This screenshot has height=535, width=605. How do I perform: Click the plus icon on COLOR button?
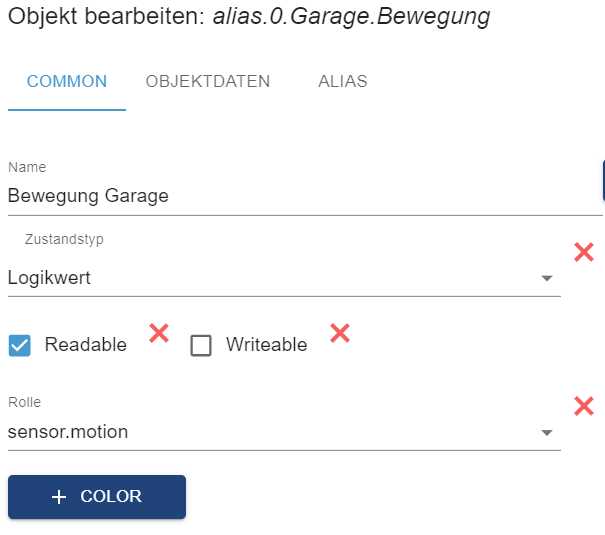[59, 497]
